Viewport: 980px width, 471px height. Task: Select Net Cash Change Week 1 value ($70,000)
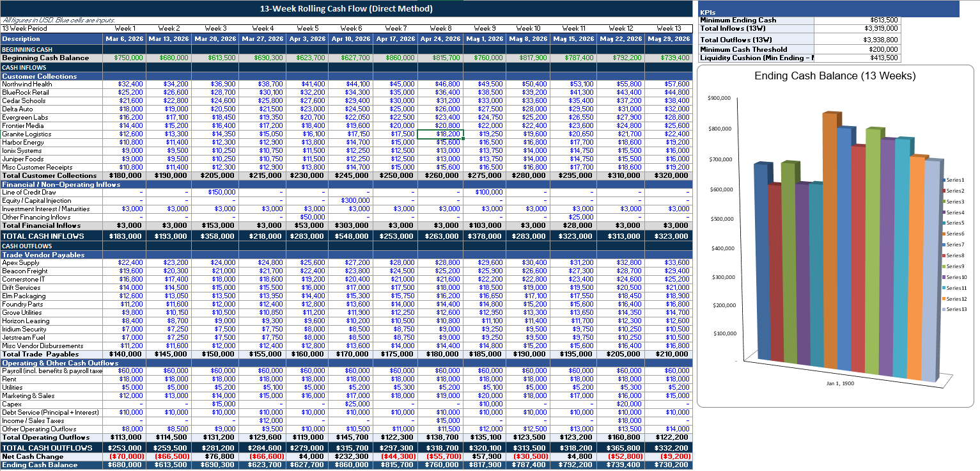125,456
